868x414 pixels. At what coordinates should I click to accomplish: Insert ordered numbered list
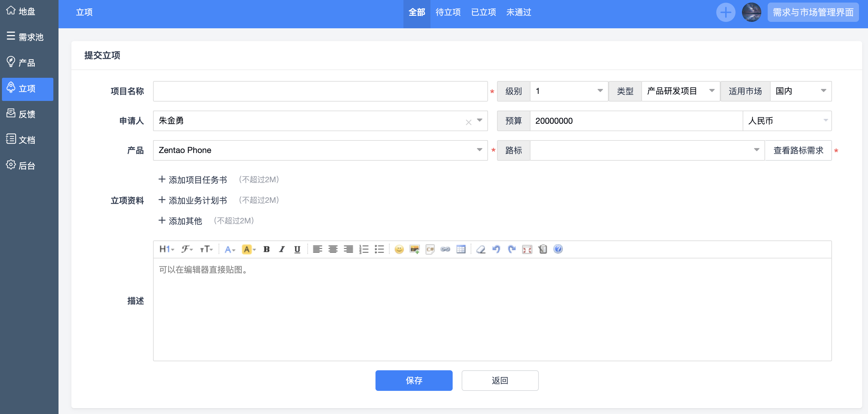click(364, 249)
